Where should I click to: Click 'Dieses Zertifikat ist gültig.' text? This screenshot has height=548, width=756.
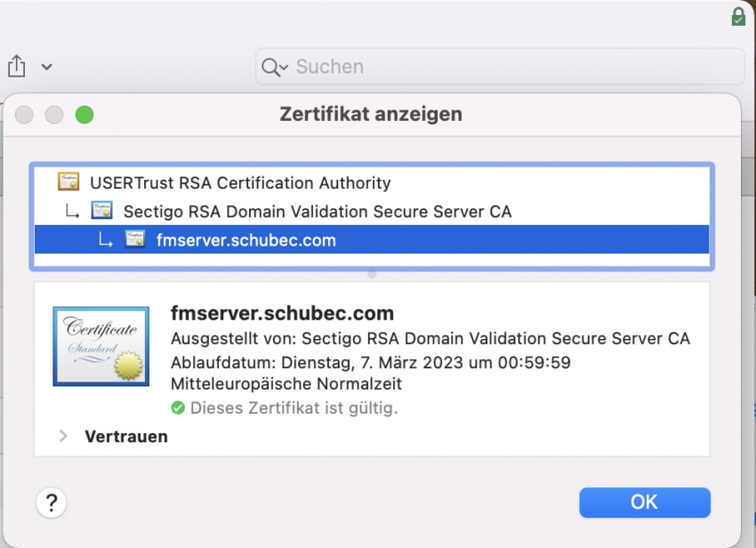pos(294,408)
